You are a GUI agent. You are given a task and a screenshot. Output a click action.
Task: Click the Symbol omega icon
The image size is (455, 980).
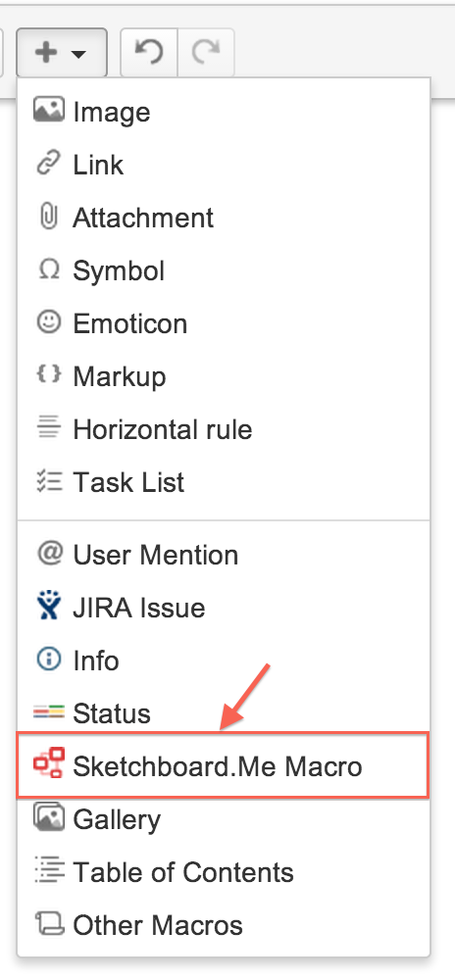(49, 270)
